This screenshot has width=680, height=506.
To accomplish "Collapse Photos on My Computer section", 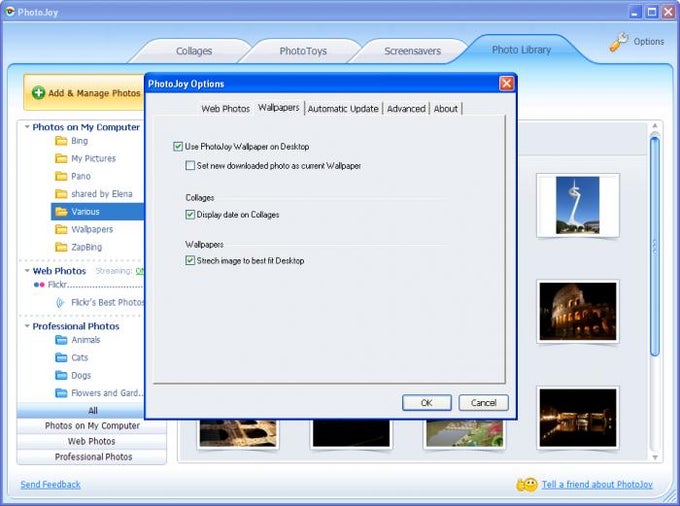I will tap(27, 127).
